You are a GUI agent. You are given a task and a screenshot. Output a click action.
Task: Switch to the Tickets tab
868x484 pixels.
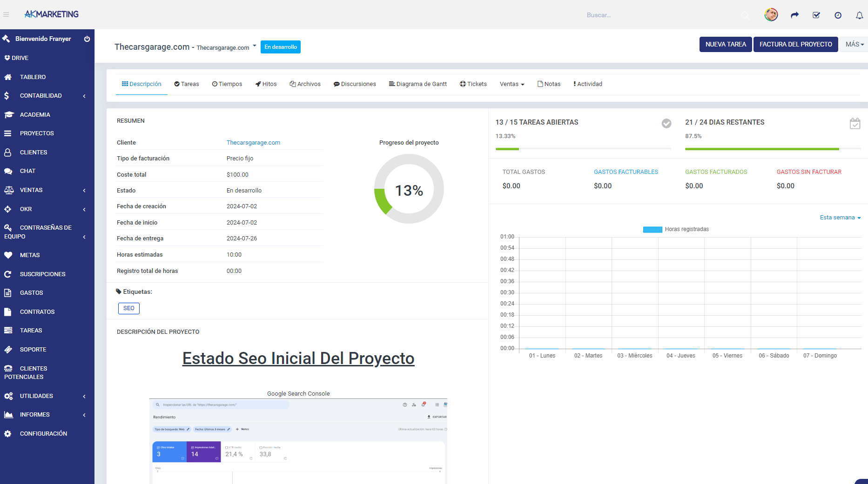pos(473,84)
